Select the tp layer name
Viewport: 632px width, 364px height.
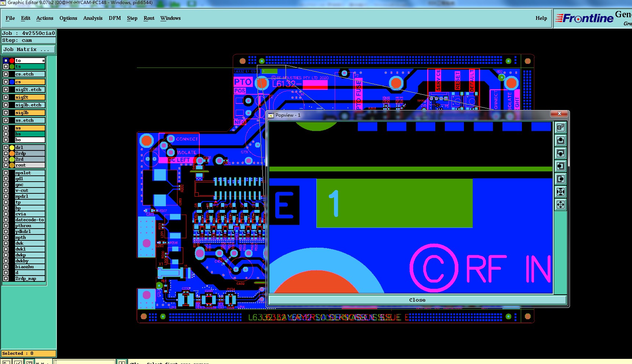click(30, 202)
